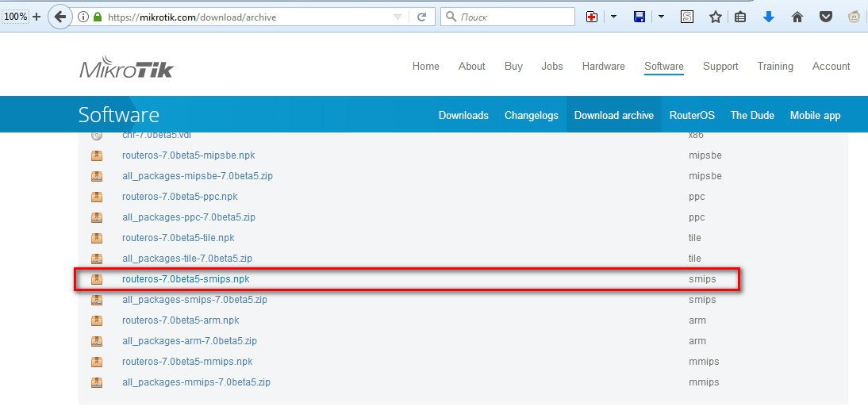Click the browser back arrow button
The width and height of the screenshot is (868, 418).
pyautogui.click(x=60, y=17)
